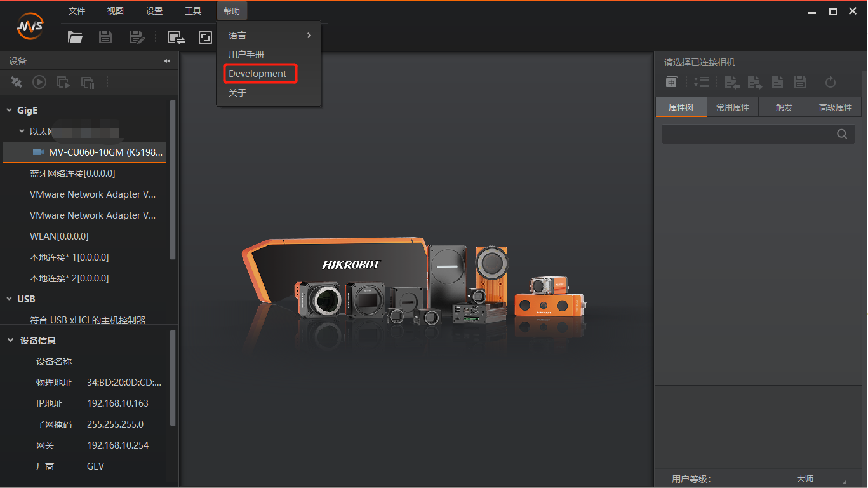Click the subnet mask value 255.255.255.0
This screenshot has width=868, height=488.
tap(115, 424)
